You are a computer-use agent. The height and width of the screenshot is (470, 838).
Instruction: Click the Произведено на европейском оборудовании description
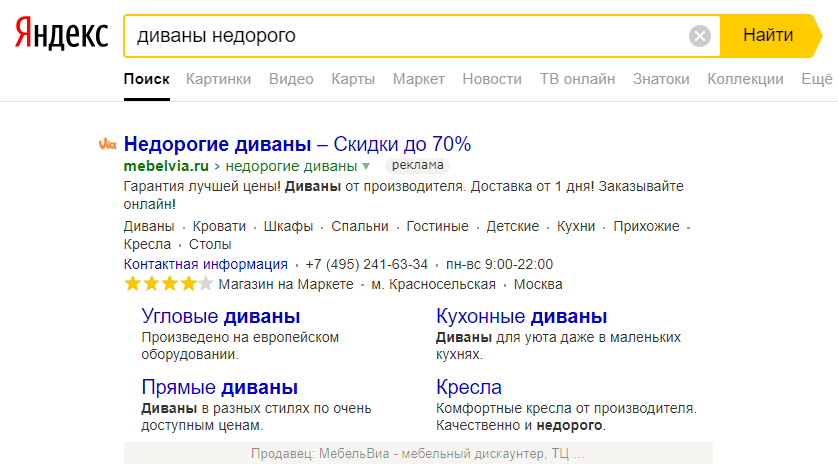tap(240, 346)
